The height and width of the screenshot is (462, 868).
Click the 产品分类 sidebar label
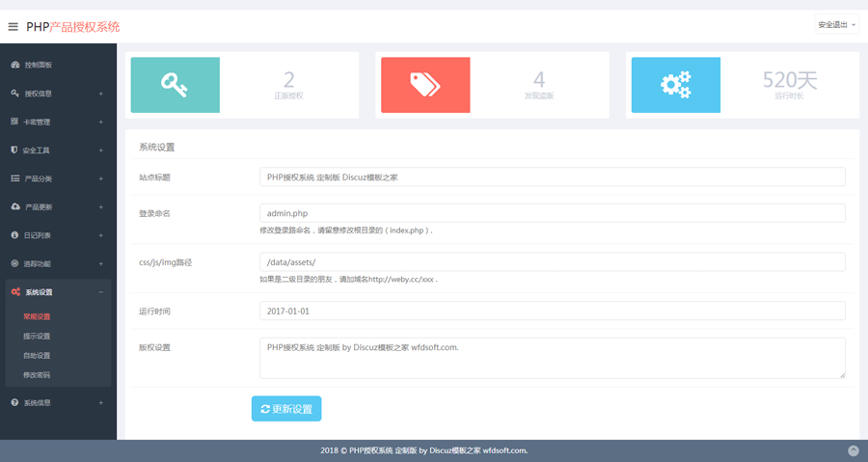(39, 178)
